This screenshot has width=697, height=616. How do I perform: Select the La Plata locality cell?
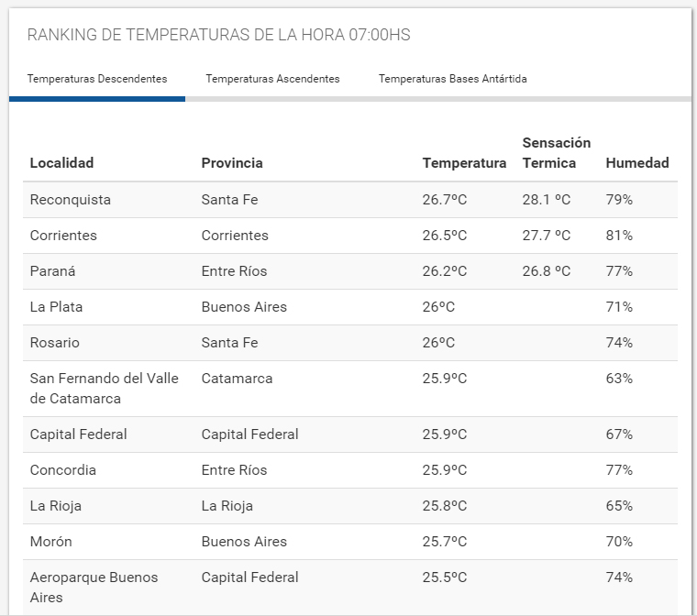tap(56, 307)
